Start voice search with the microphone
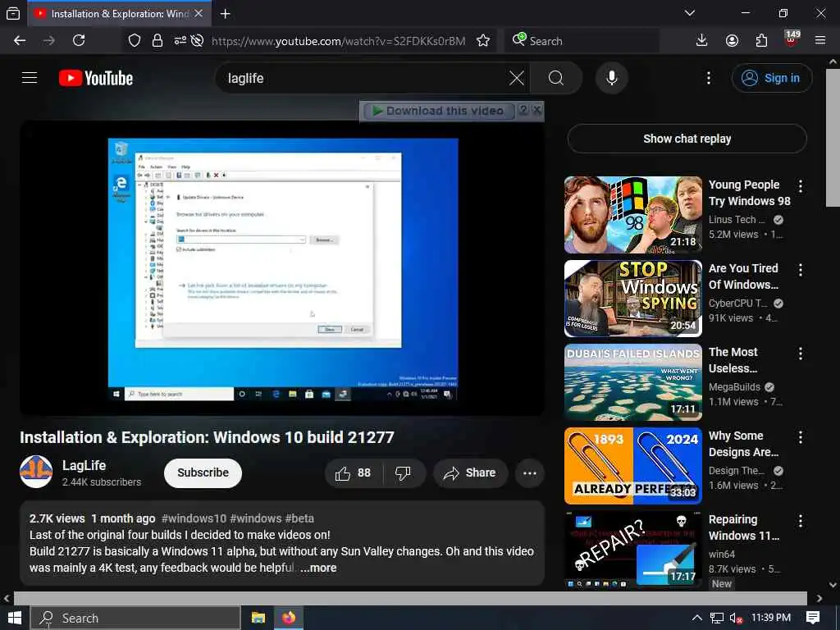 point(612,78)
